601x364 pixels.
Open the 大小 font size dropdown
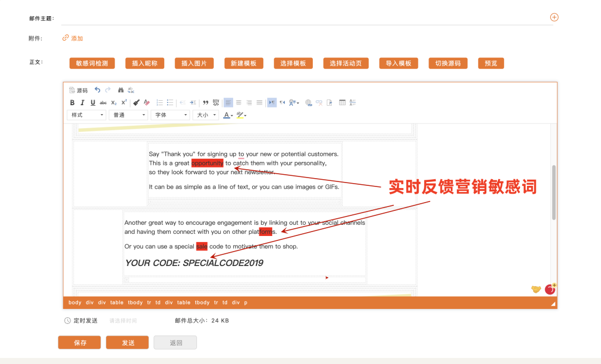click(206, 115)
